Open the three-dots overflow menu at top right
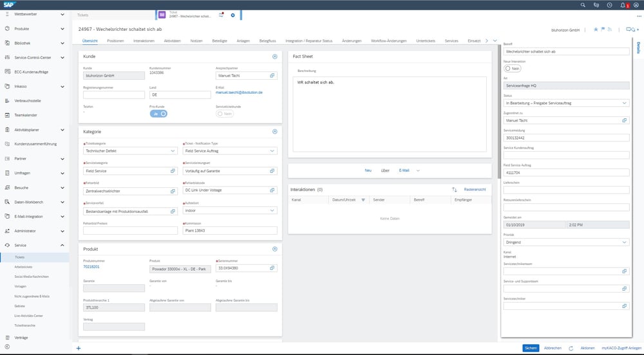Image resolution: width=644 pixels, height=355 pixels. [639, 16]
